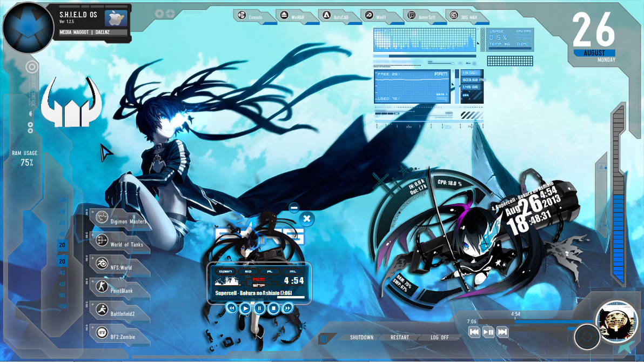
Task: Click the apple logo in S.H.I.E.L.D OS panel
Action: pyautogui.click(x=116, y=18)
